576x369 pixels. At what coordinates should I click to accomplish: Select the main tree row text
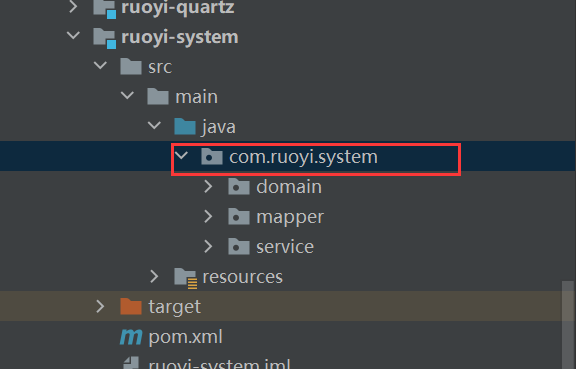coord(197,97)
